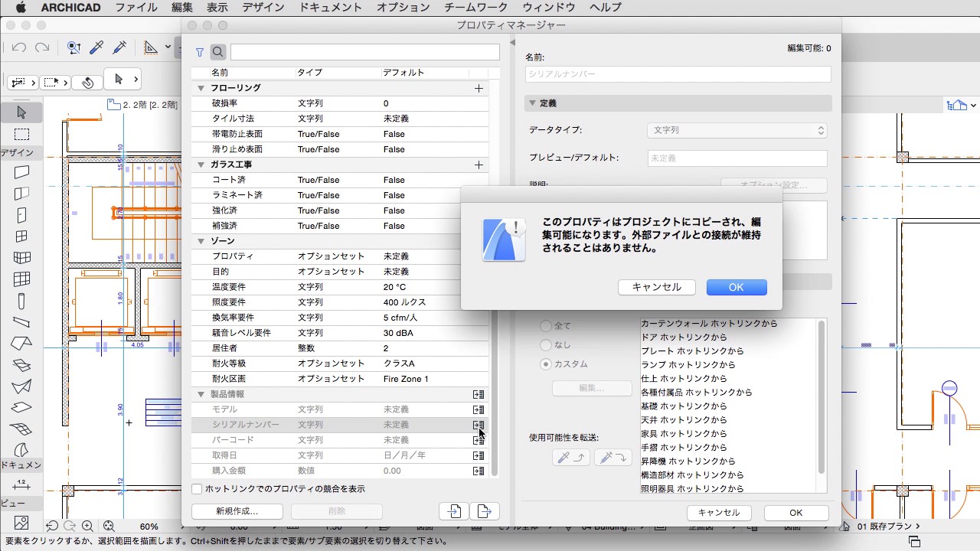
Task: Collapse the 定義 section
Action: (532, 103)
